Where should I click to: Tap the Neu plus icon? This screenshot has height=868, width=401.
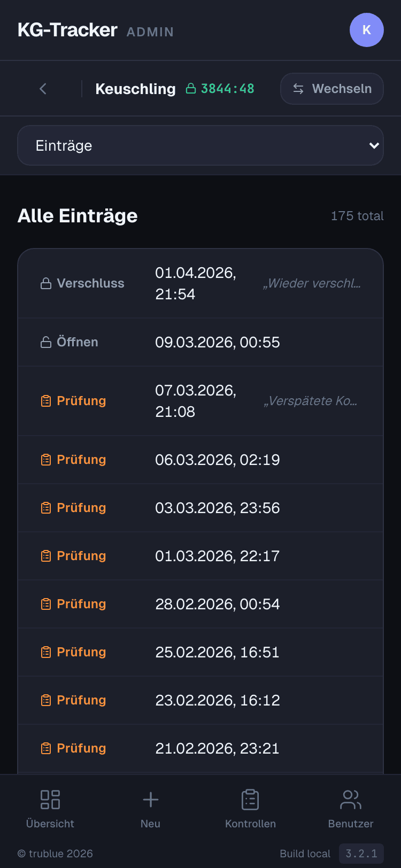[x=151, y=800]
